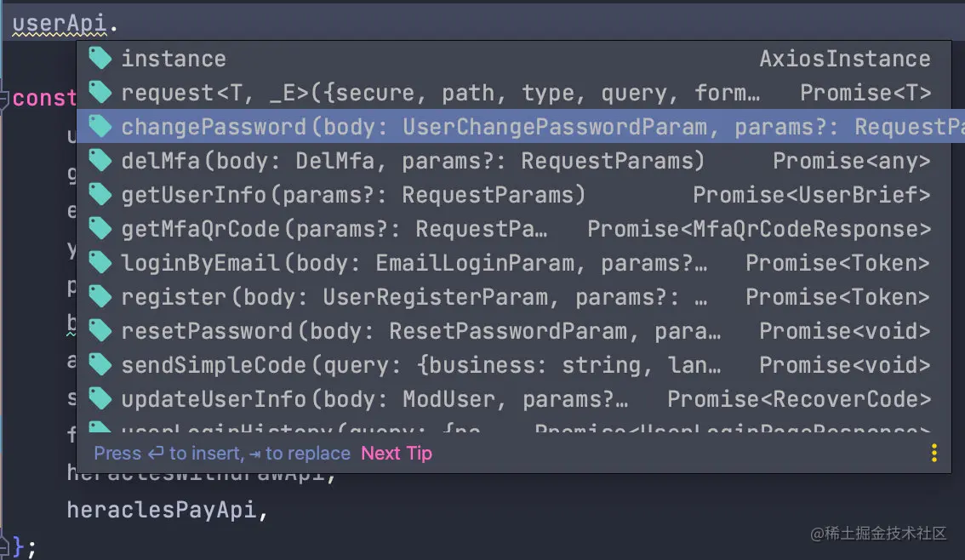Screen dimensions: 965x560
Task: Click the Promise<any> return type
Action: pos(851,161)
